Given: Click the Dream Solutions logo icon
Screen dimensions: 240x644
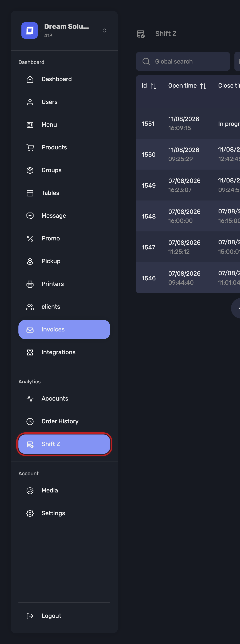Looking at the screenshot, I should click(x=29, y=30).
